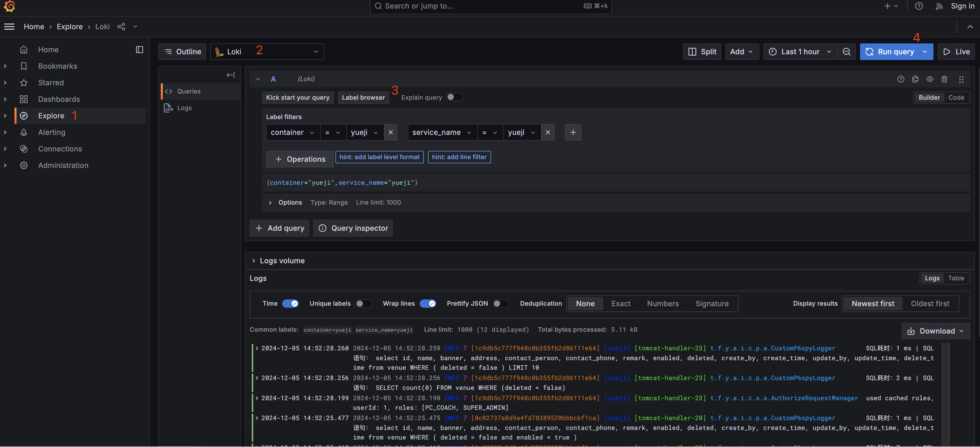The image size is (980, 447).
Task: Expand the Bookmarks menu section
Action: [5, 66]
